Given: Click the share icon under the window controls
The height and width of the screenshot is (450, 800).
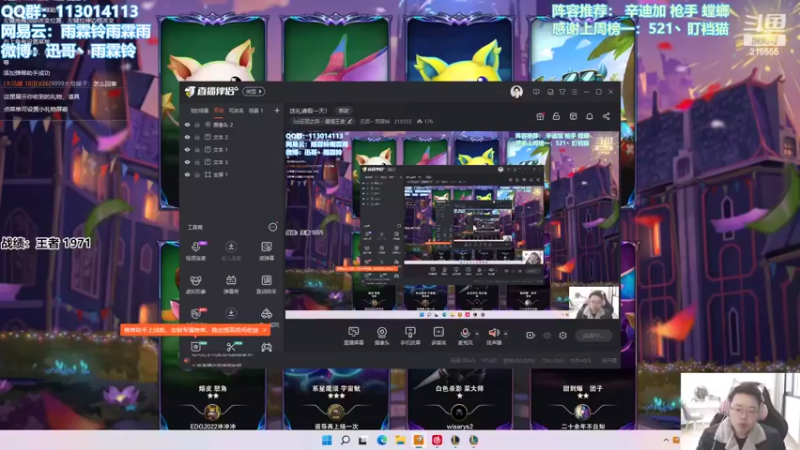Looking at the screenshot, I should (x=606, y=116).
